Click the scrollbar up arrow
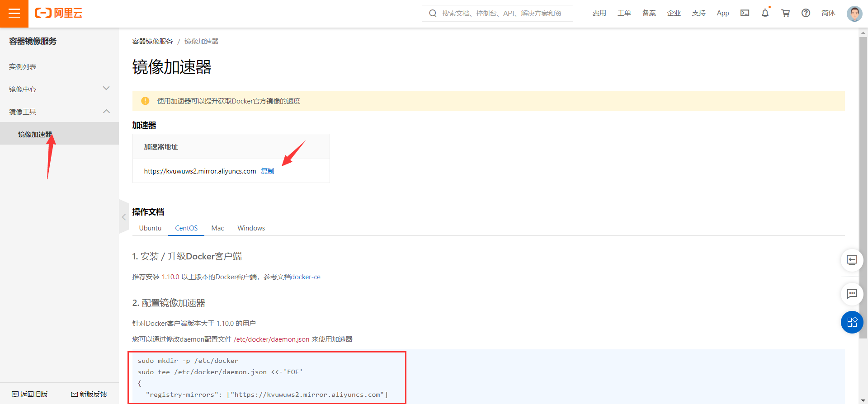The image size is (868, 404). [x=863, y=33]
